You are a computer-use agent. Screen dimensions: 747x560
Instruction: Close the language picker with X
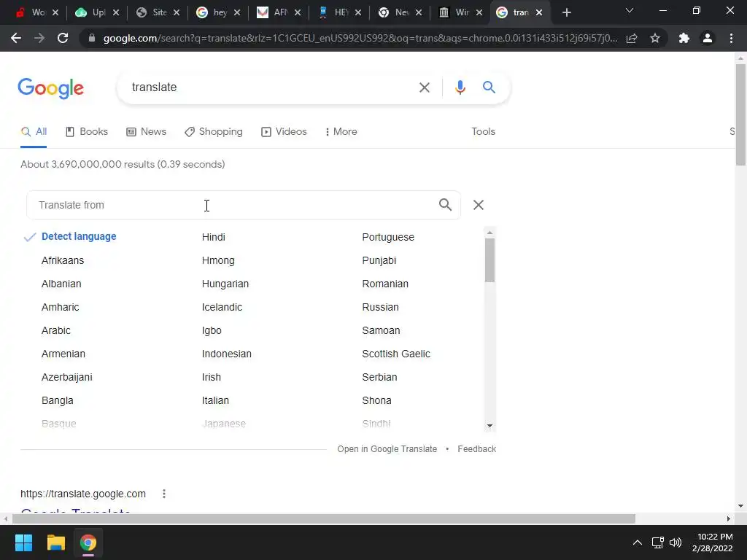coord(479,205)
